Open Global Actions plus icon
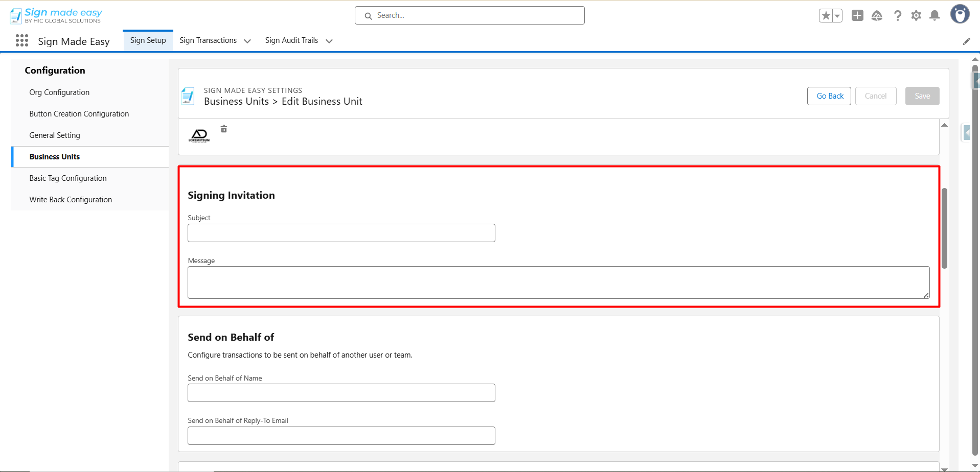980x472 pixels. tap(857, 16)
